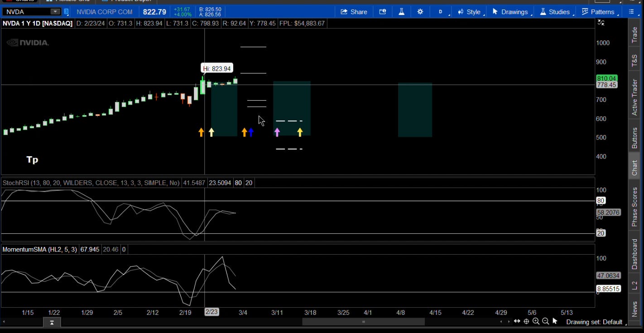644x333 pixels.
Task: Click the A: 826.56 ask price
Action: tap(210, 14)
